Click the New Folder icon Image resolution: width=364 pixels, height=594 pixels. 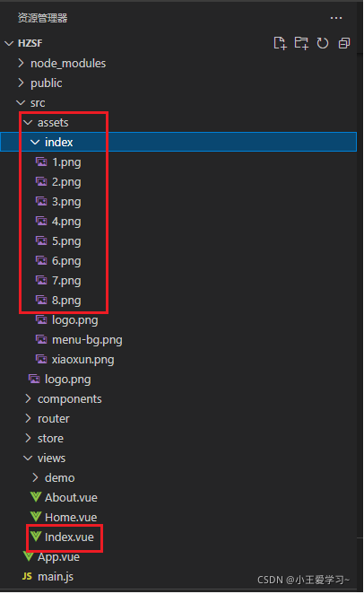pyautogui.click(x=301, y=43)
